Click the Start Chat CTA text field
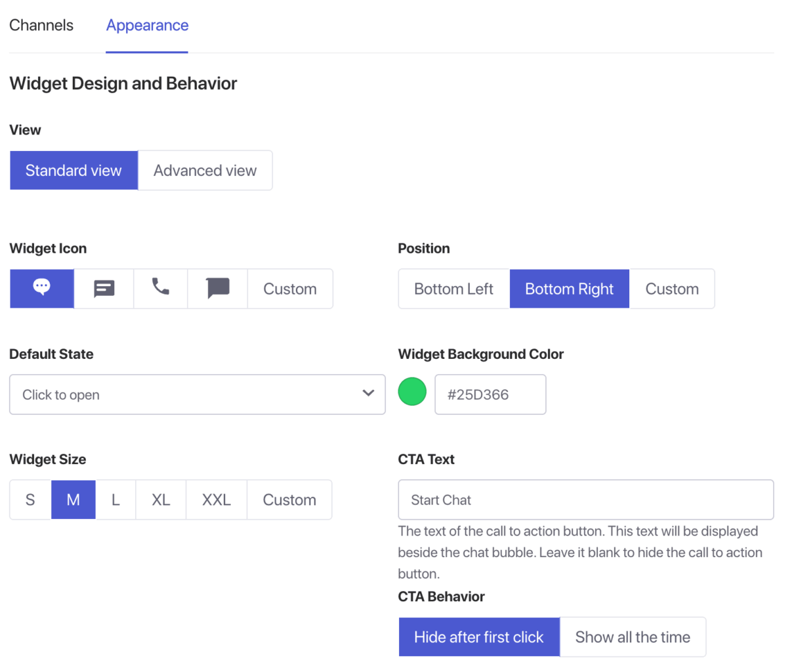The width and height of the screenshot is (792, 672). (x=585, y=500)
